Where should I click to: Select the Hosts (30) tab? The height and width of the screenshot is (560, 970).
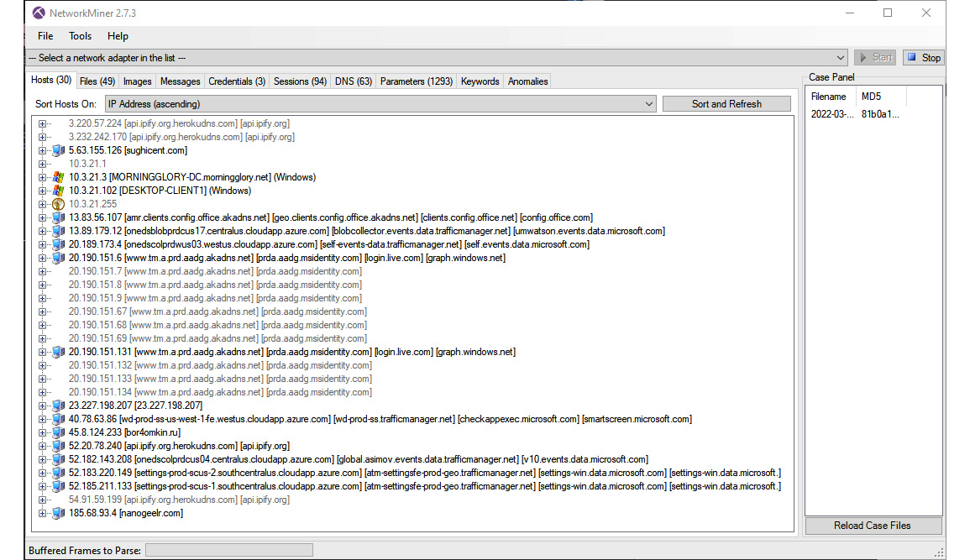[x=50, y=80]
